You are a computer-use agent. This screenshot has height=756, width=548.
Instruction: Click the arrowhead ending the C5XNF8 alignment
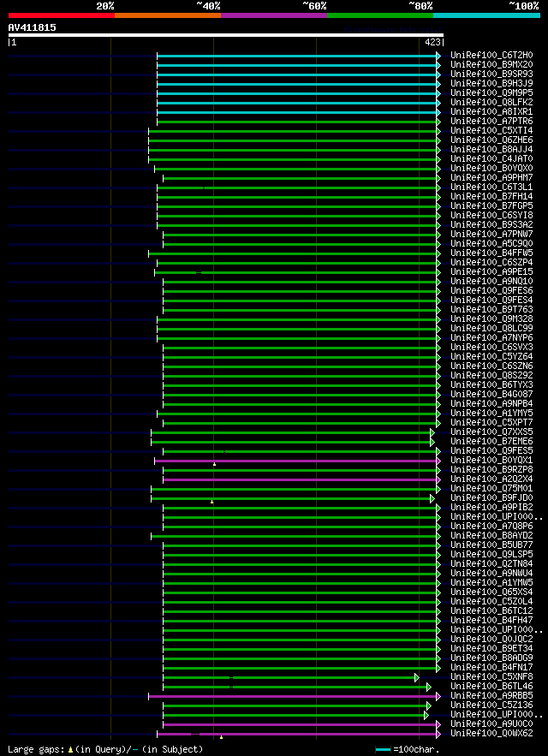(x=417, y=678)
